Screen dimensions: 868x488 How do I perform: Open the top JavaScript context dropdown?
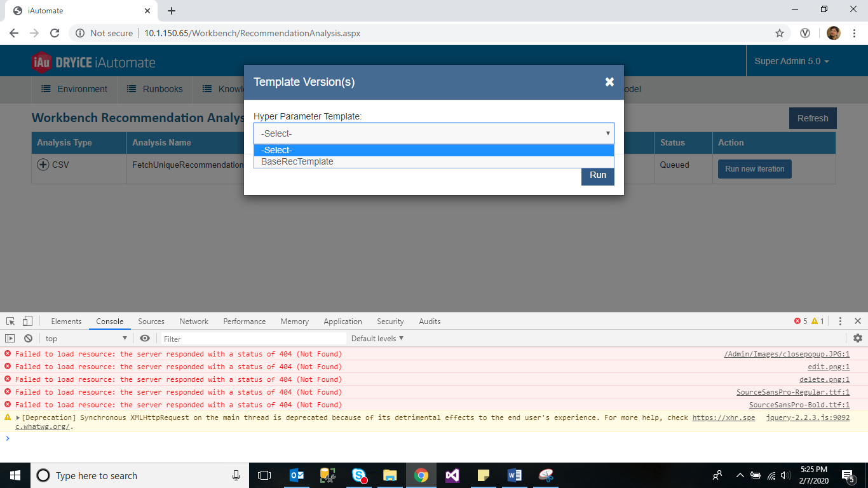click(86, 339)
